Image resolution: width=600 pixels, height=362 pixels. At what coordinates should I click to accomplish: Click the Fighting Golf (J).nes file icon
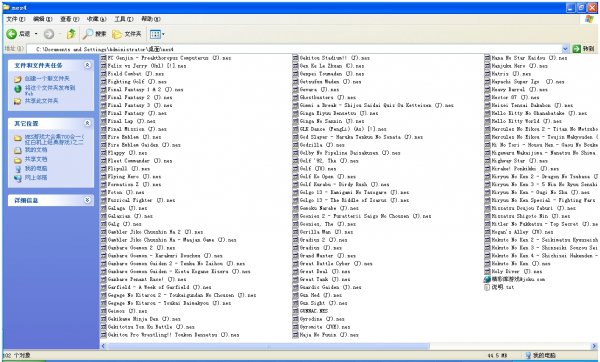(103, 82)
